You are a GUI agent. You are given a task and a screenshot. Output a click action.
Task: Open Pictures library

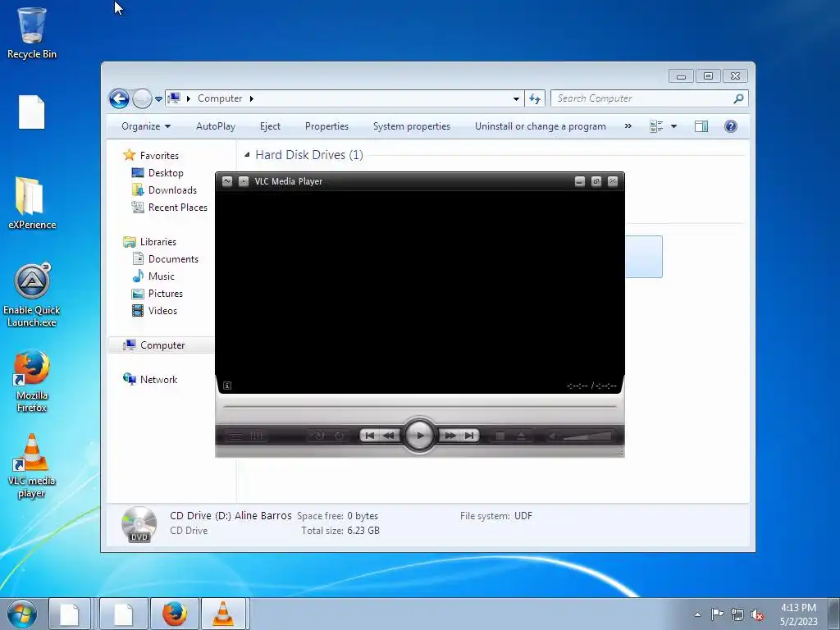tap(157, 294)
